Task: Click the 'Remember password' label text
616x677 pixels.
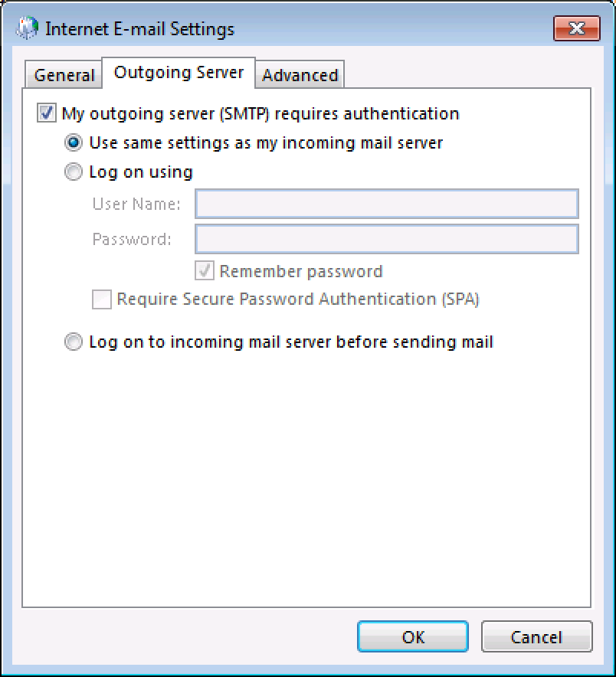Action: [301, 271]
